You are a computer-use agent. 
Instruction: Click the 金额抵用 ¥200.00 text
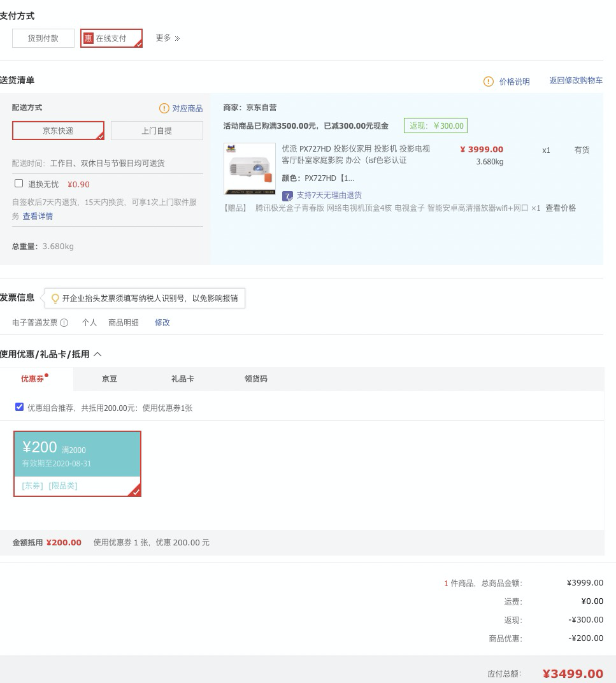47,543
